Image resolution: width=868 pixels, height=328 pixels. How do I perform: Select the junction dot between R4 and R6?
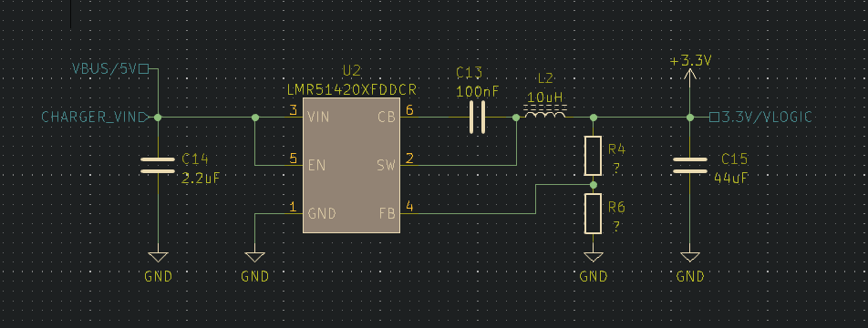pos(593,185)
